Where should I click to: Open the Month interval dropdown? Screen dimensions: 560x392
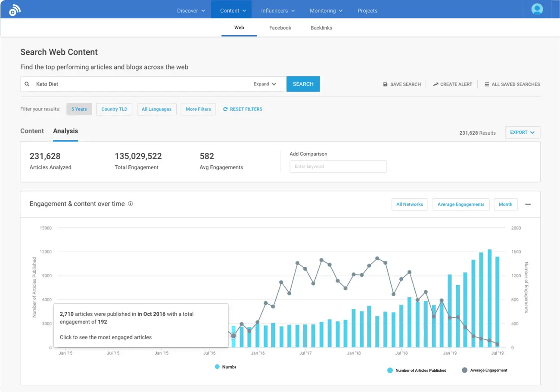pyautogui.click(x=505, y=204)
